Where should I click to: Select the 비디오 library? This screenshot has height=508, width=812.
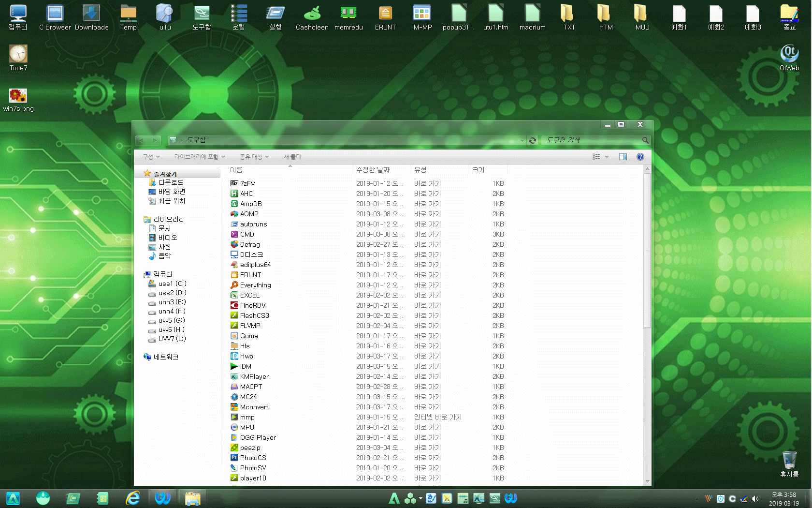point(163,238)
